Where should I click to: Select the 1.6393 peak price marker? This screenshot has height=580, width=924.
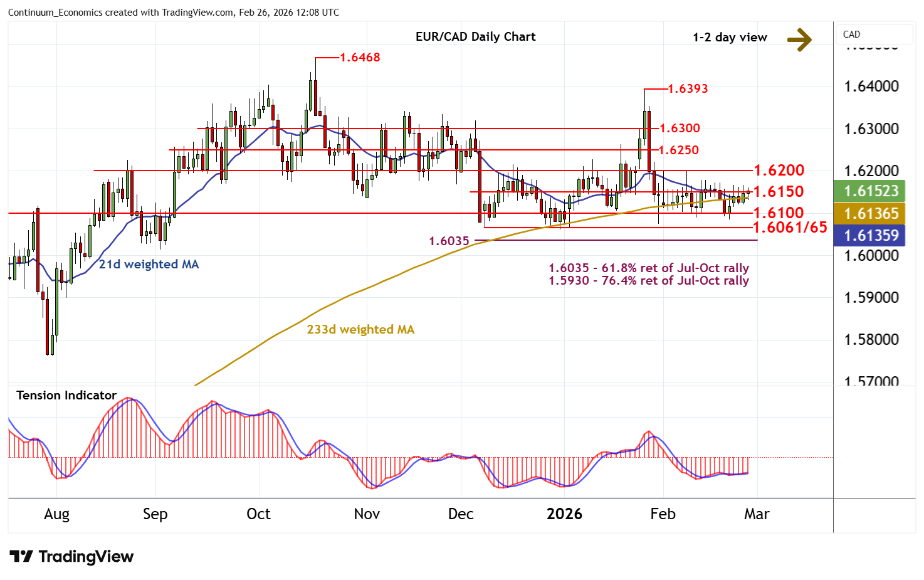click(x=688, y=89)
